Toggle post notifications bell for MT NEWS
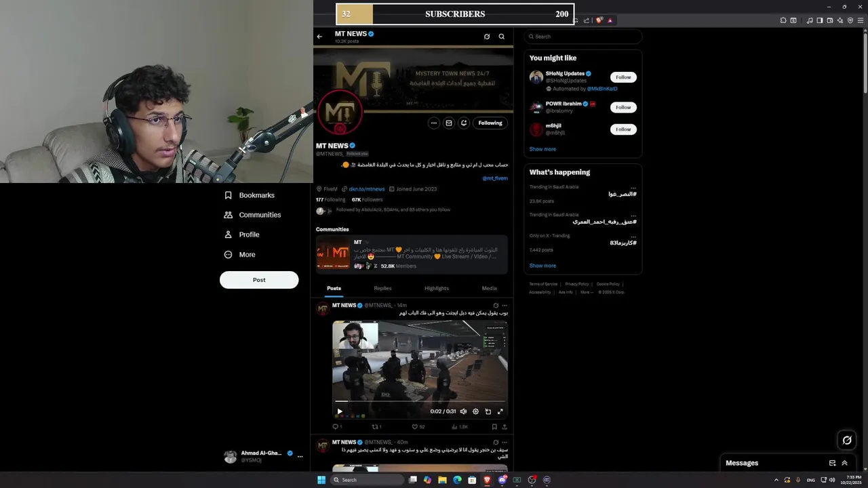The width and height of the screenshot is (868, 488). tap(463, 123)
